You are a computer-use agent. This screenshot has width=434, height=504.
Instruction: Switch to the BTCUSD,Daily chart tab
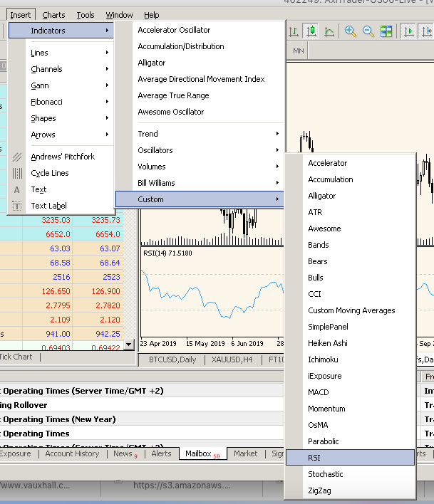pos(172,360)
